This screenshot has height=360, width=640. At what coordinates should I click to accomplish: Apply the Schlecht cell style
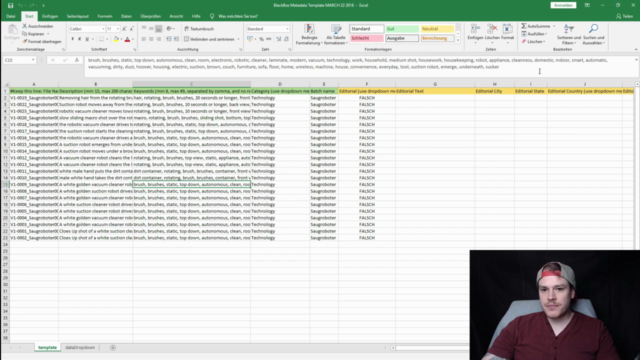pyautogui.click(x=366, y=38)
